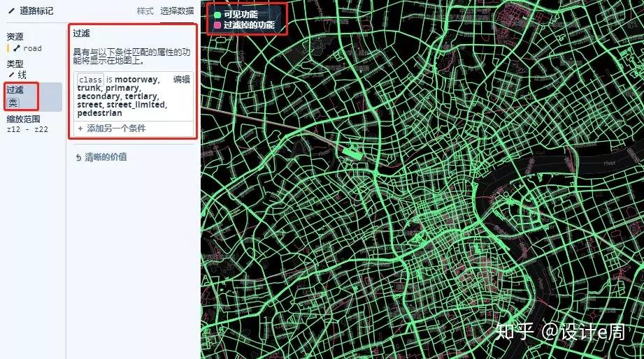Click the undo arrow icon beside 清晰的价值
This screenshot has height=359, width=644.
click(78, 158)
